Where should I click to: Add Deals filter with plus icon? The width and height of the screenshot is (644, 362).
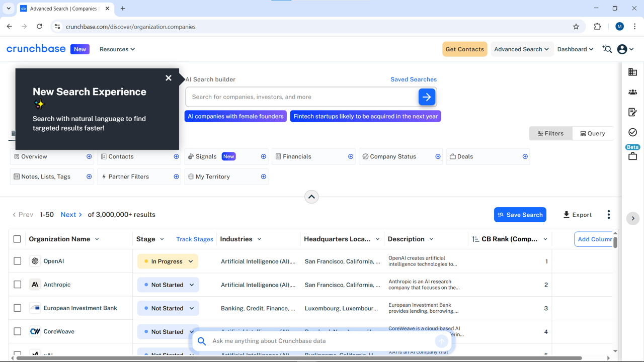coord(525,157)
